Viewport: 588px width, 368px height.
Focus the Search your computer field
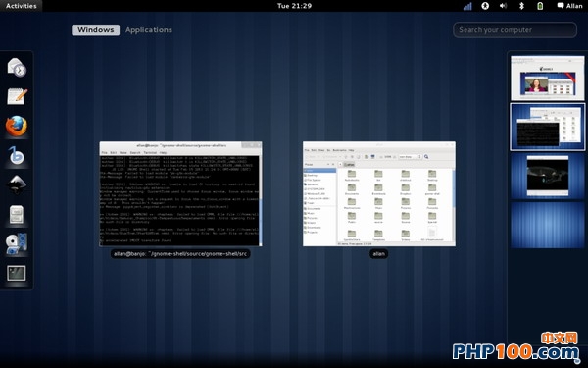(x=514, y=30)
